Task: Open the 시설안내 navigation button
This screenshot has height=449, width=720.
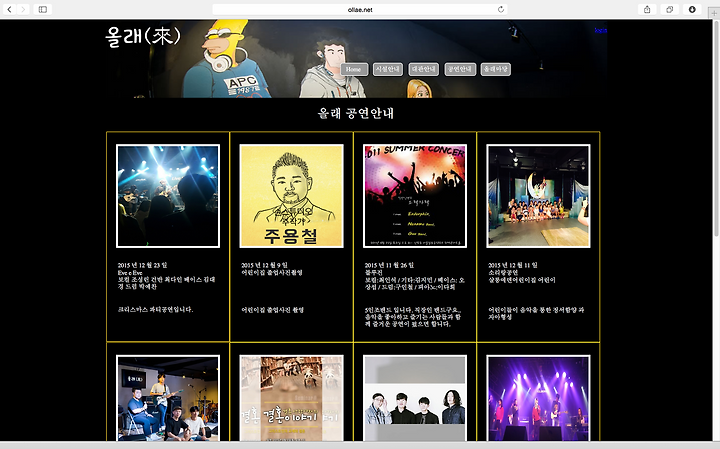Action: click(388, 69)
